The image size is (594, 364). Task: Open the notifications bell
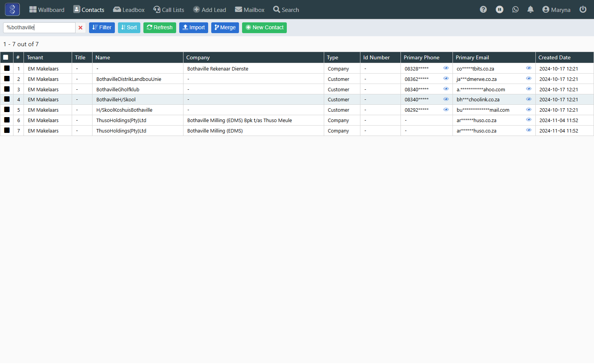530,10
